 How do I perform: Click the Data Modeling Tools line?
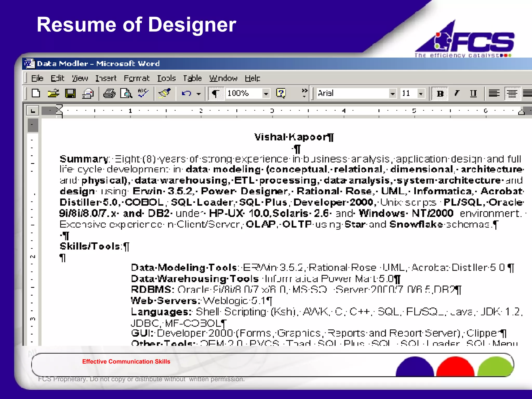tap(322, 267)
